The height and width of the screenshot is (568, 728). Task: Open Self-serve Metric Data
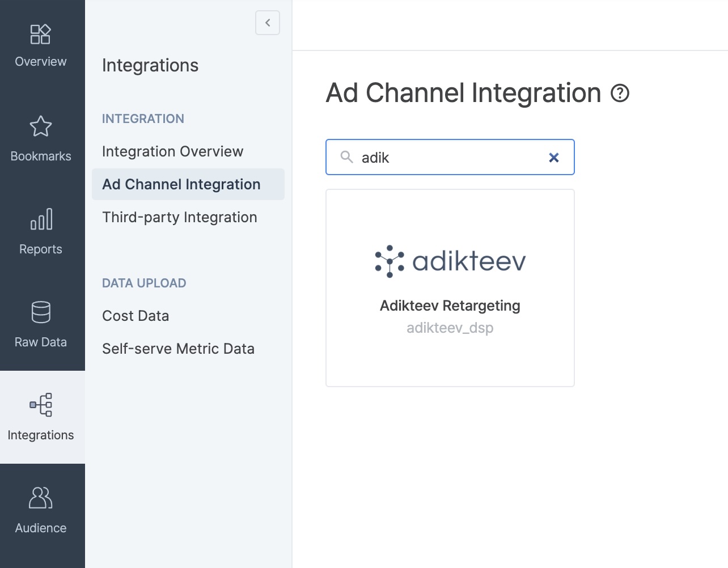(x=178, y=349)
